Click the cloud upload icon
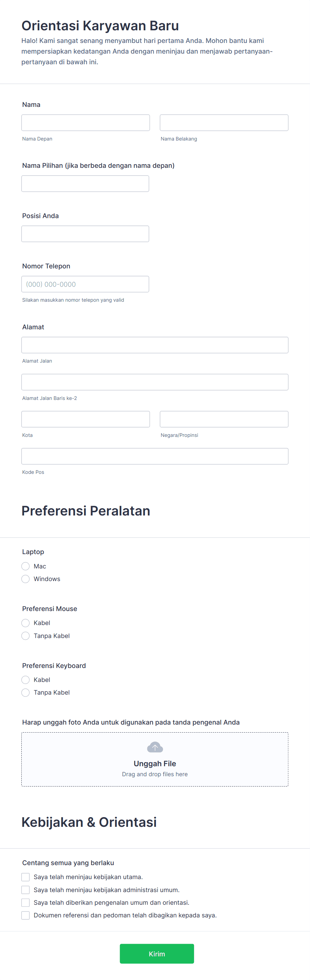Viewport: 310px width, 980px height. point(155,747)
